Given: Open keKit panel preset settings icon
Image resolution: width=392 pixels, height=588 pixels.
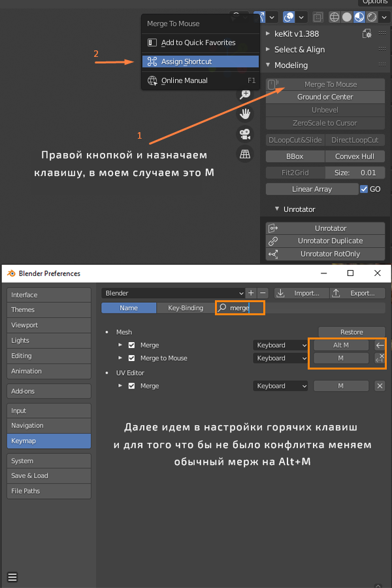Looking at the screenshot, I should tap(367, 34).
